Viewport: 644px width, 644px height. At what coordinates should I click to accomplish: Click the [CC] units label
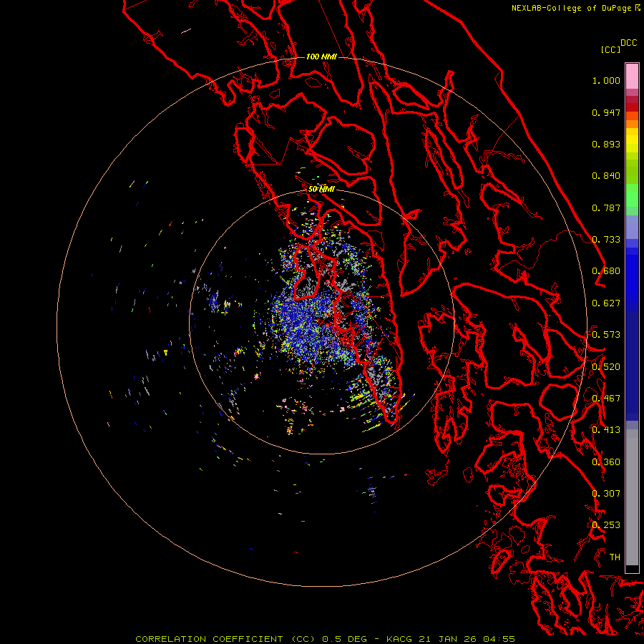click(x=610, y=49)
